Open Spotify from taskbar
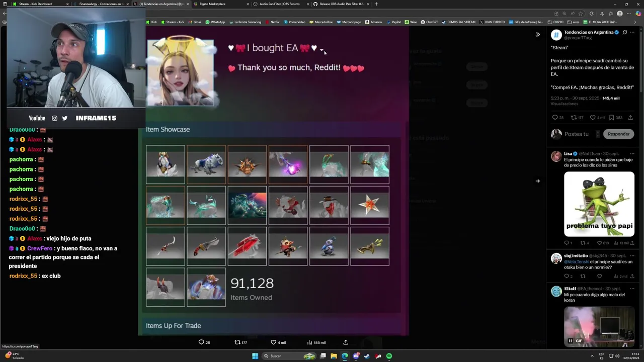Viewport: 644px width, 362px height. click(x=389, y=356)
